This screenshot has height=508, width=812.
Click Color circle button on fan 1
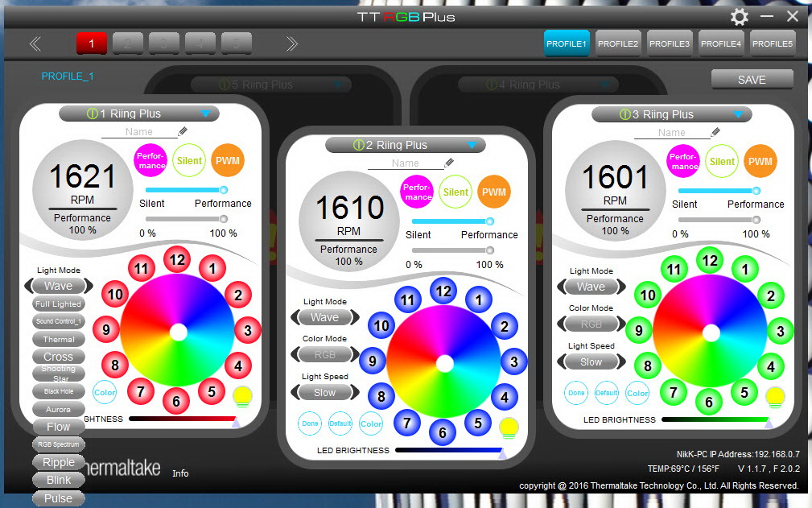(105, 393)
